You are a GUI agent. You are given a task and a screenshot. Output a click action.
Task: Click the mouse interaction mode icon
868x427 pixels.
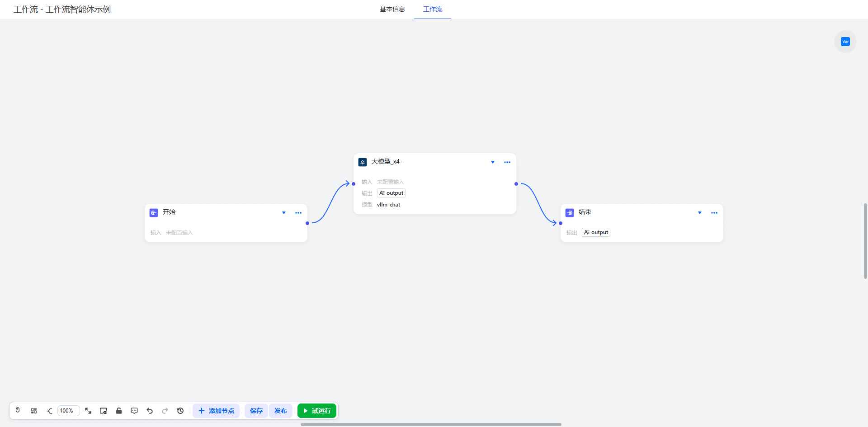tap(18, 410)
